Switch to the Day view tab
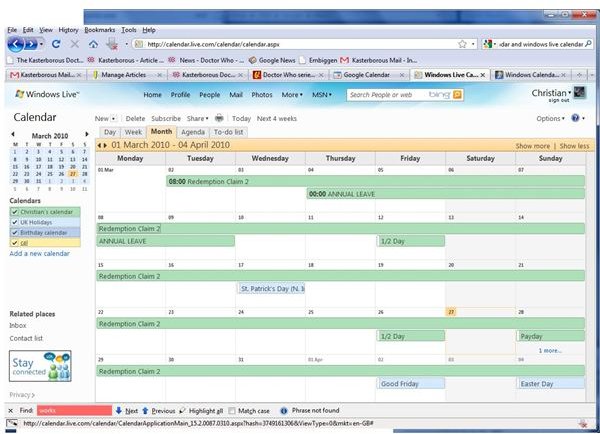600x434 pixels. 110,132
